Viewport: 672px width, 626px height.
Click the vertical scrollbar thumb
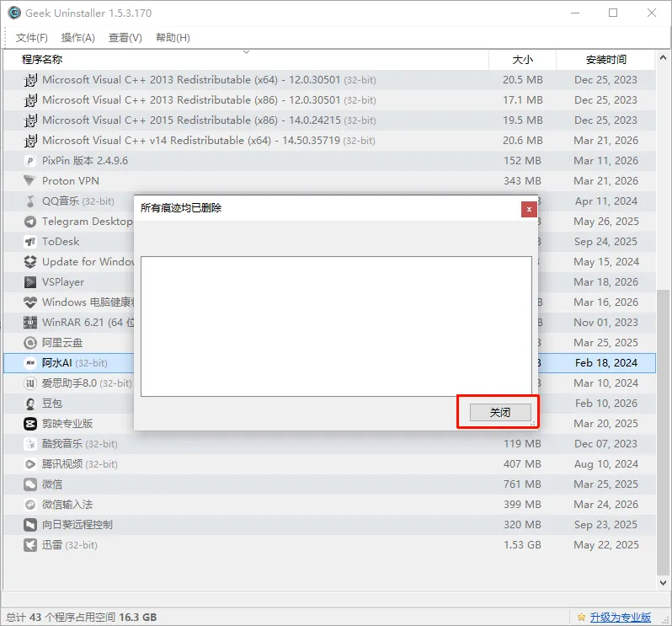click(x=663, y=433)
